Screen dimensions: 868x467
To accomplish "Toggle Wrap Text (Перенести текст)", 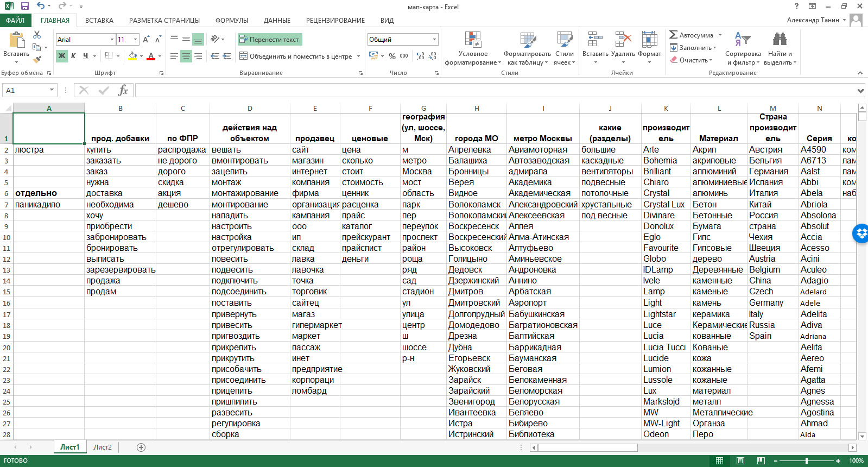I will (269, 40).
